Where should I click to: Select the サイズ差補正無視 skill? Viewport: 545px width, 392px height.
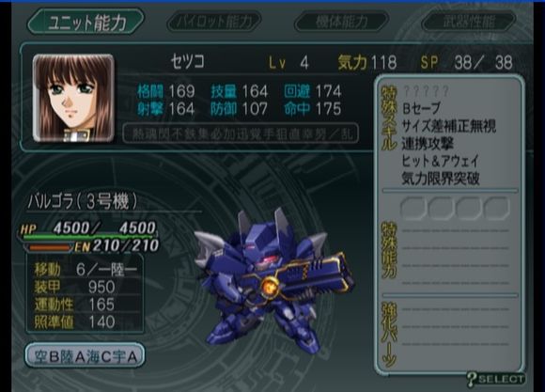(449, 126)
